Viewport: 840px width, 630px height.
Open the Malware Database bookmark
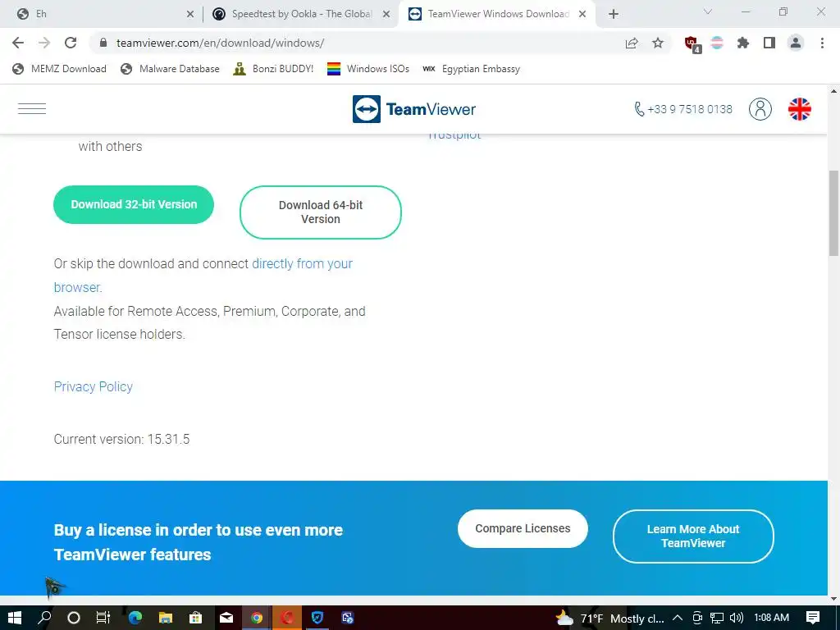171,69
